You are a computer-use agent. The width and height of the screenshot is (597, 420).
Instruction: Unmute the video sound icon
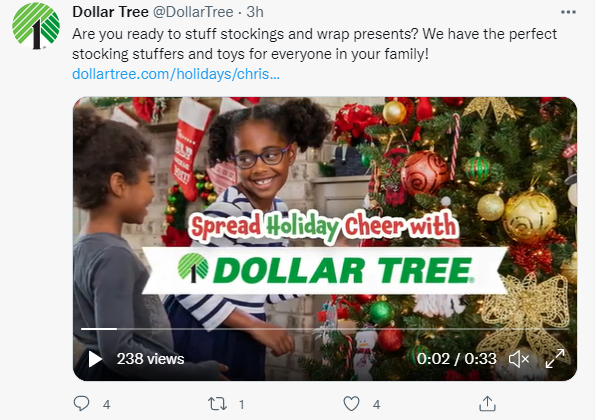coord(519,359)
